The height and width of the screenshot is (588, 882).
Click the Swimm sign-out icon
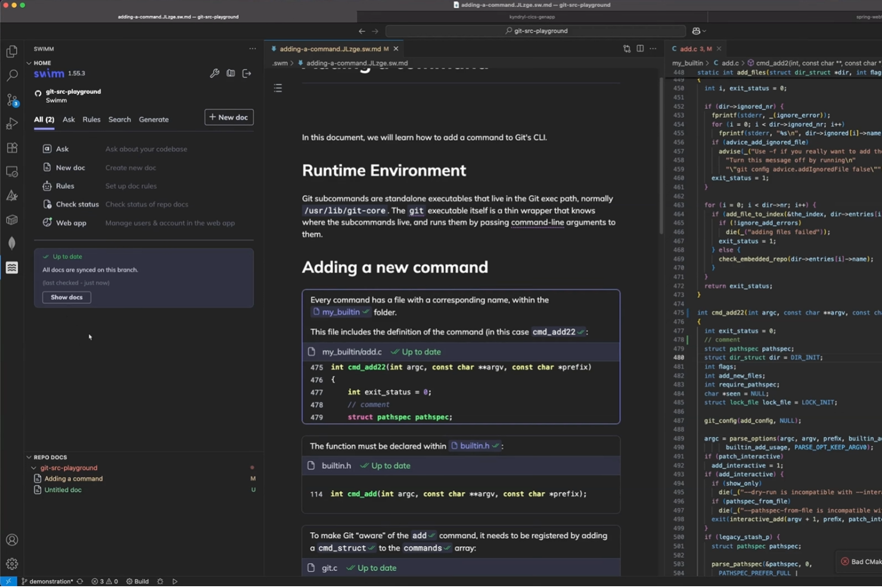247,73
